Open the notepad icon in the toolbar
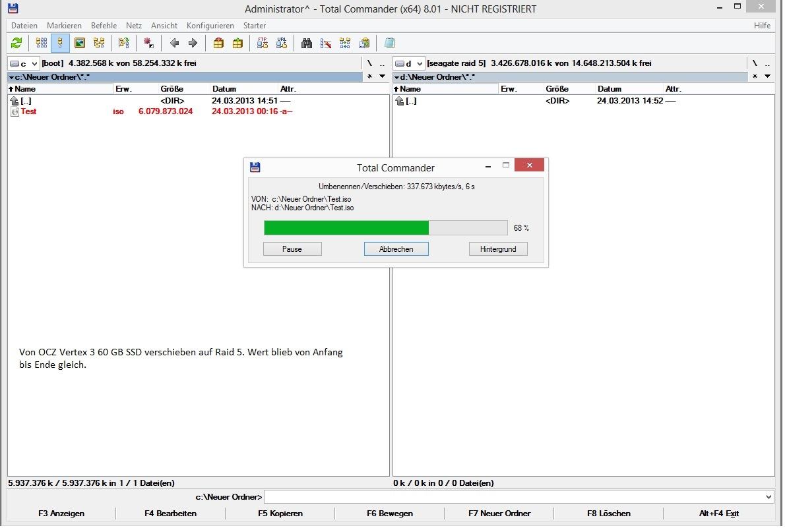Screen dimensions: 785x532 click(389, 44)
